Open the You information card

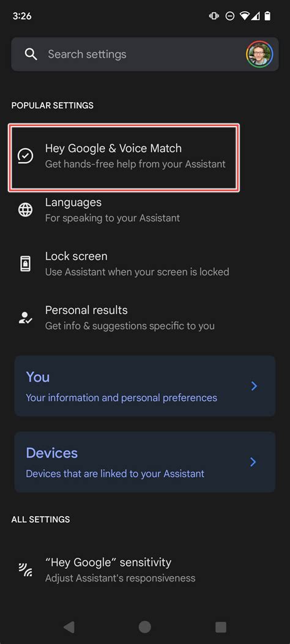pos(145,386)
